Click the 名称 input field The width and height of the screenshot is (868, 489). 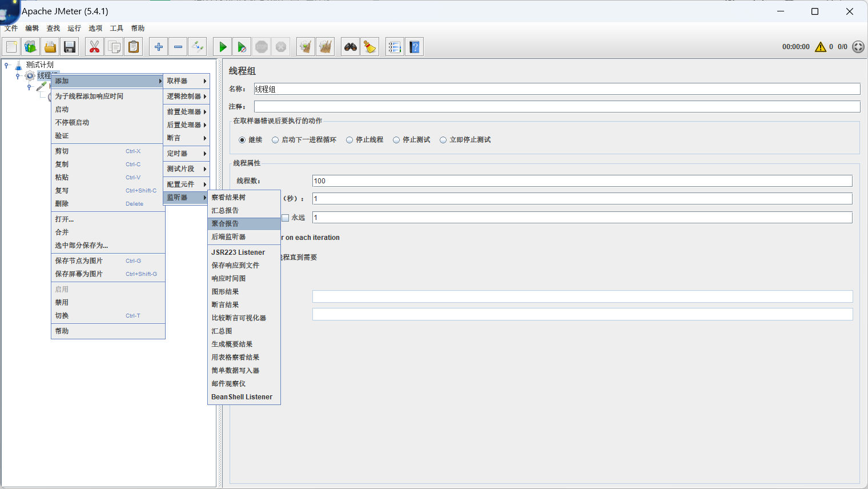(x=557, y=89)
